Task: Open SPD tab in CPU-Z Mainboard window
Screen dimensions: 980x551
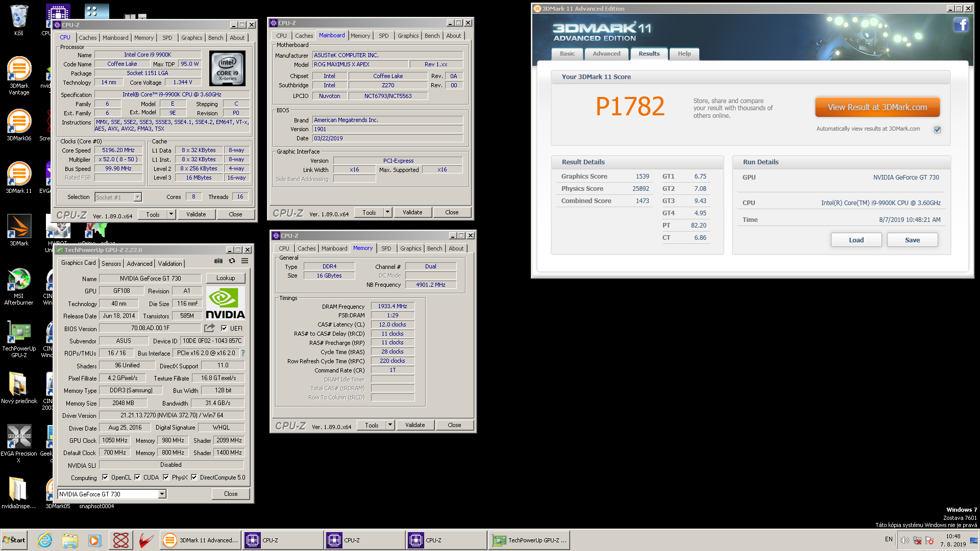Action: pyautogui.click(x=384, y=36)
